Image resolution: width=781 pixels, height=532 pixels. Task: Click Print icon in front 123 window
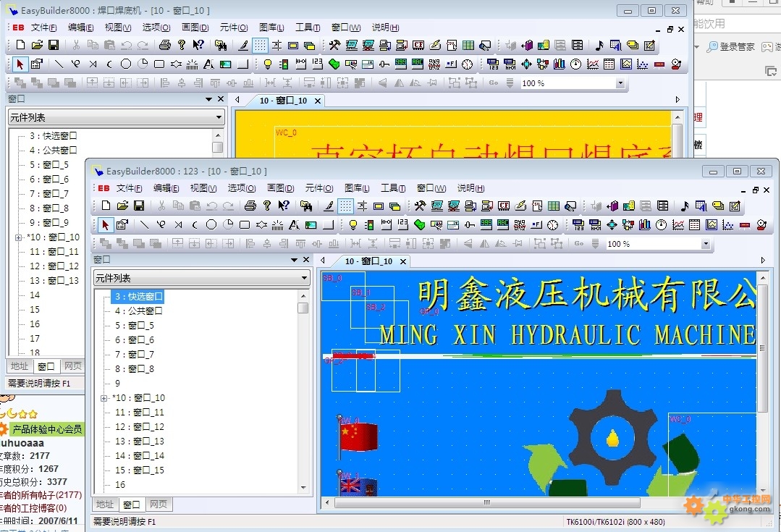(x=250, y=206)
